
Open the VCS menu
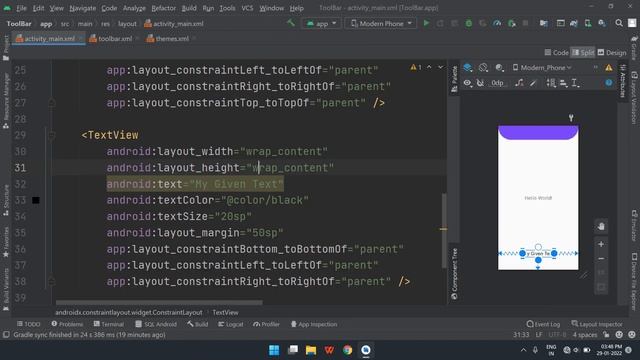coord(247,8)
